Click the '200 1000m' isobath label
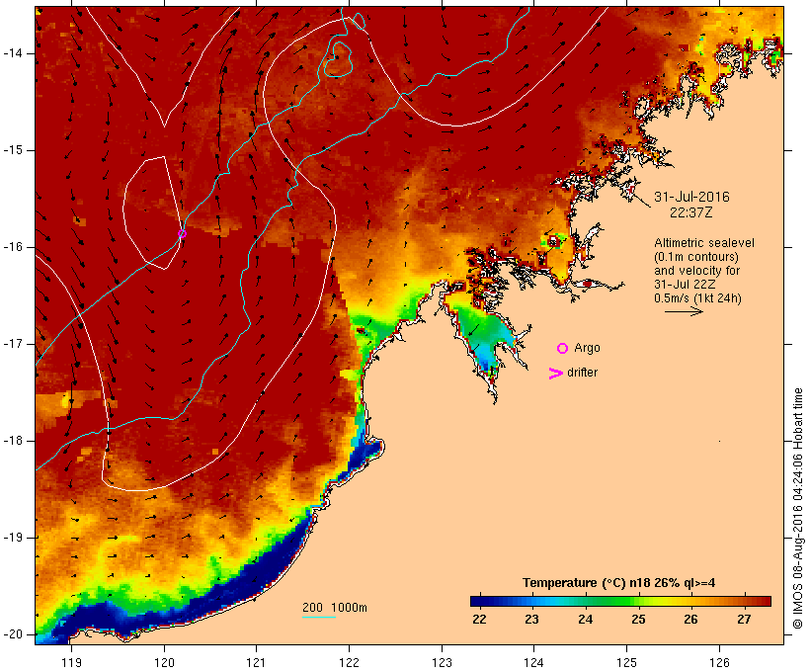Viewport: 810px width, 672px height. tap(335, 608)
